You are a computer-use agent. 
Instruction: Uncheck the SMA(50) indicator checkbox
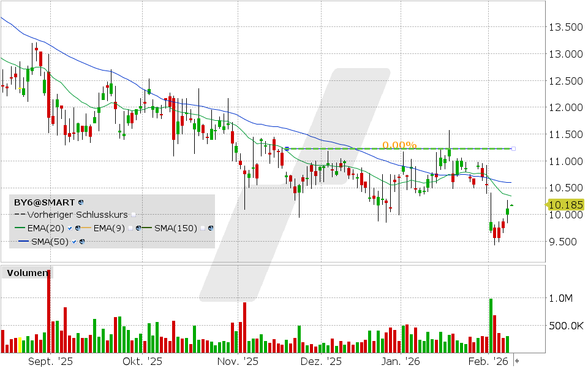73,240
